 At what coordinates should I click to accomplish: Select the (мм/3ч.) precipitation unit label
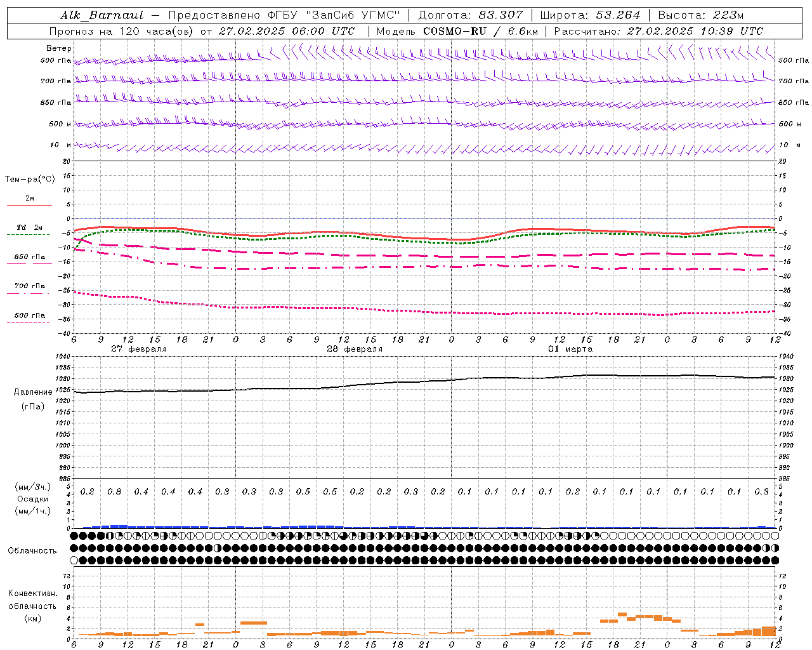pos(33,487)
